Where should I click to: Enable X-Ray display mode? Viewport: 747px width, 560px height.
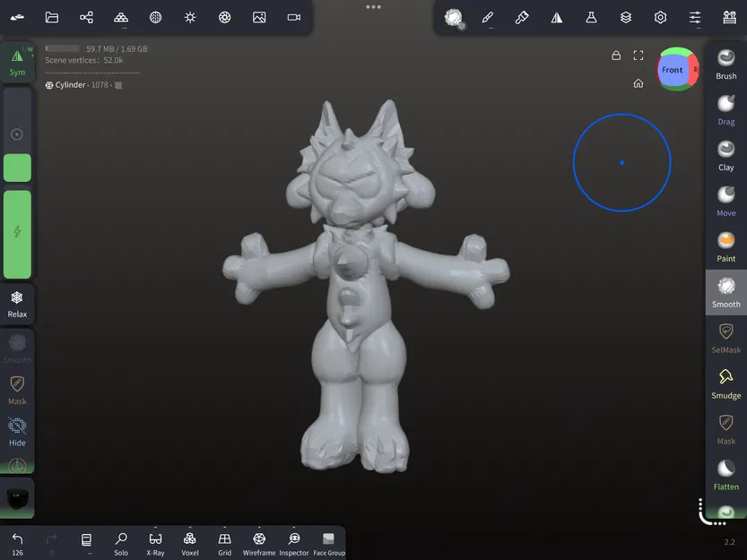point(155,542)
